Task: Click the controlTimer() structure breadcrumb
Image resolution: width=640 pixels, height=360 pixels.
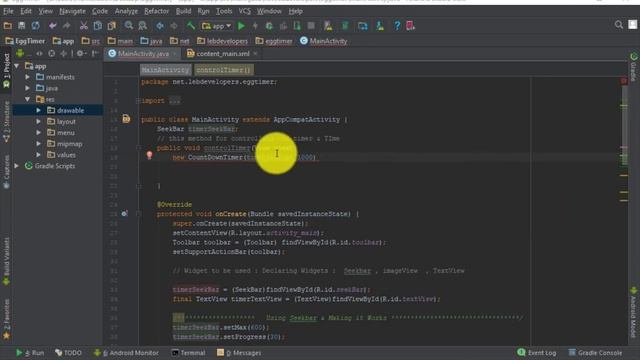Action: click(223, 70)
